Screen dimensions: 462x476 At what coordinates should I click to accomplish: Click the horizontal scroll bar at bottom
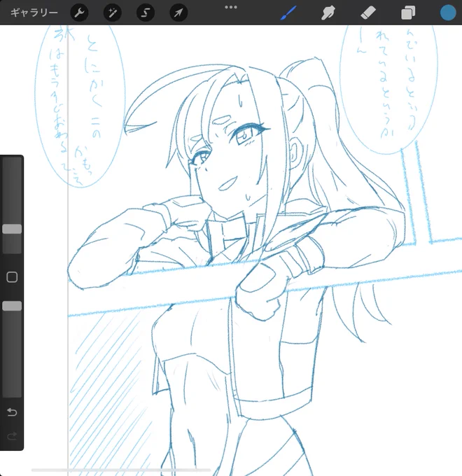click(x=121, y=470)
